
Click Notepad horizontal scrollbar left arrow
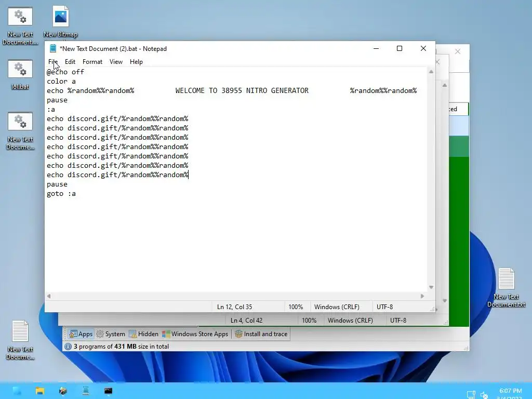tap(49, 296)
